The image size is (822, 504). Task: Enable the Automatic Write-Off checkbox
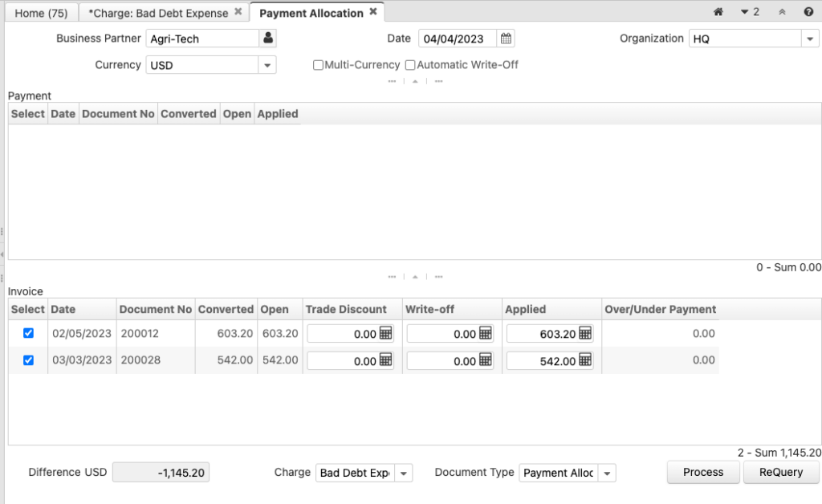click(x=410, y=65)
